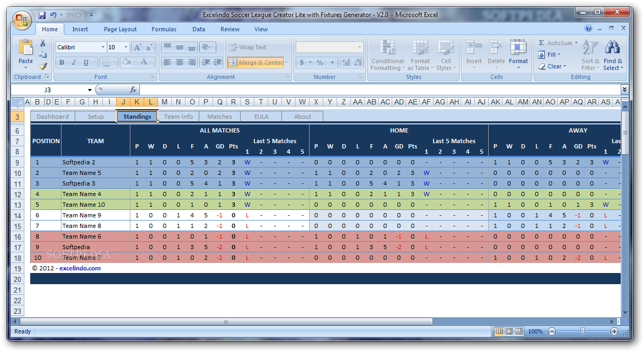Click the center text icon

coord(180,63)
